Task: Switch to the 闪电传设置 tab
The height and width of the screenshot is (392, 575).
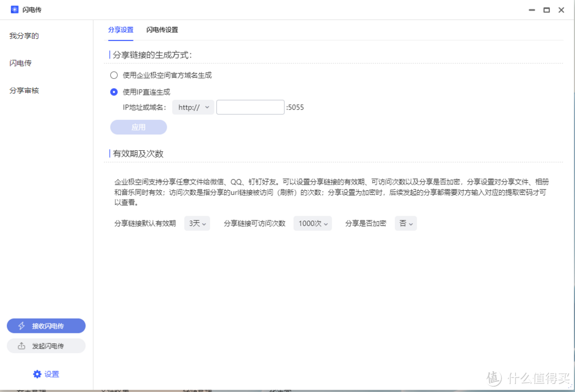Action: point(162,30)
